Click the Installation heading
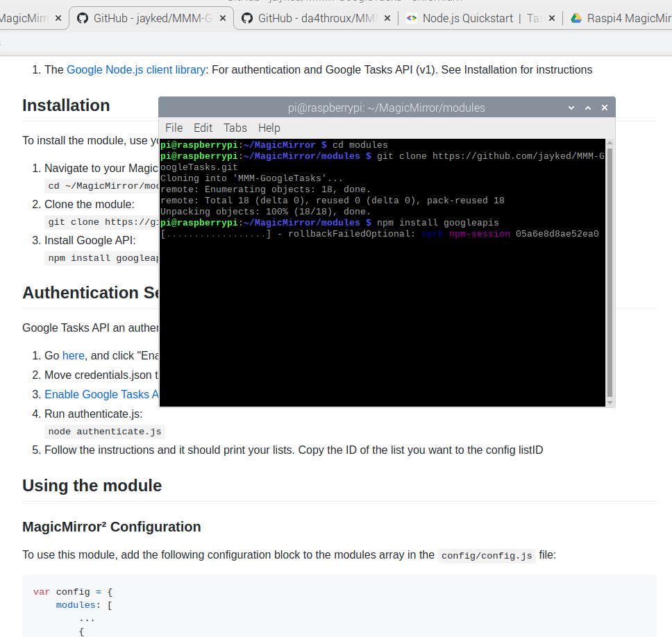This screenshot has height=637, width=672. 66,105
